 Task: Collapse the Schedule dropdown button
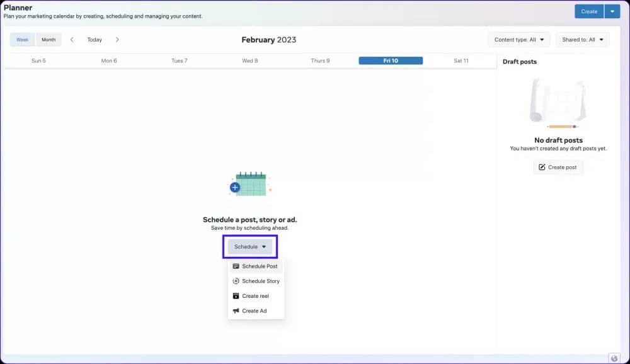[250, 247]
